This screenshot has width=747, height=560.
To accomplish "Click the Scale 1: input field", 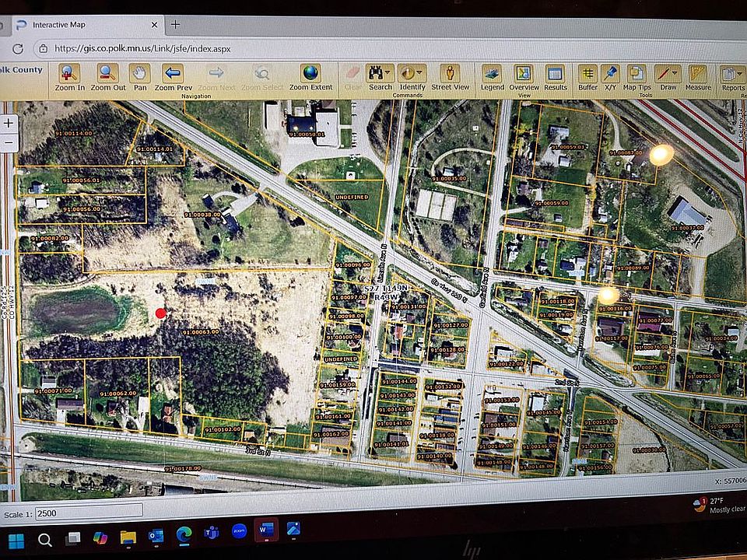I will [x=89, y=513].
